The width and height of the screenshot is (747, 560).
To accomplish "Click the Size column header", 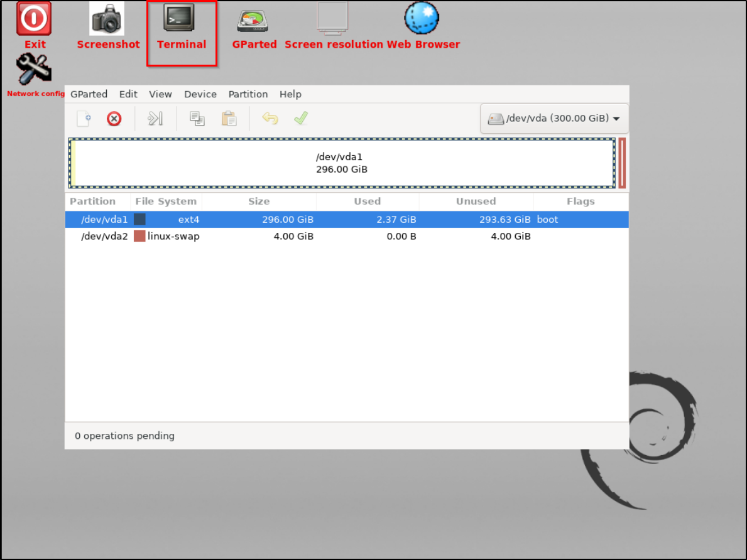I will click(x=259, y=202).
